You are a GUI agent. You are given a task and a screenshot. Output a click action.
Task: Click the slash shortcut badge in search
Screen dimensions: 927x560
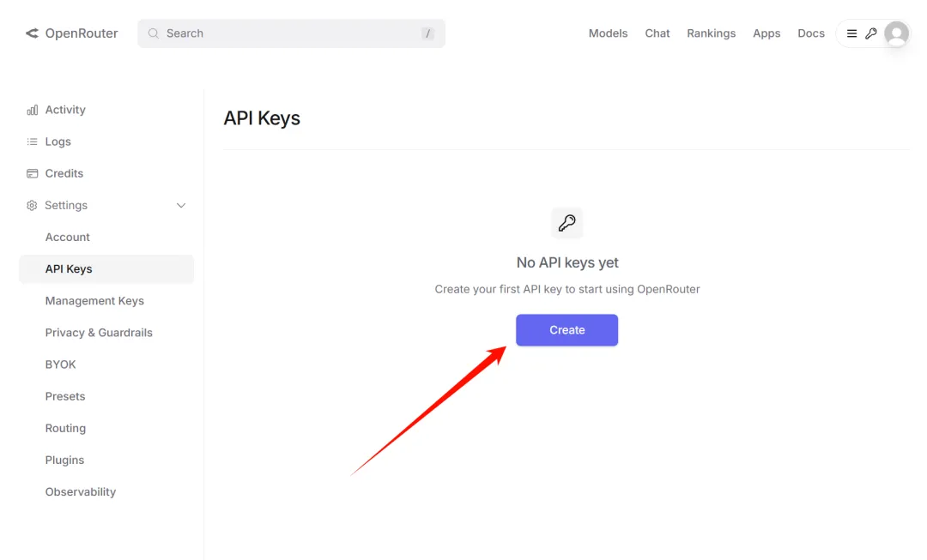click(x=427, y=33)
